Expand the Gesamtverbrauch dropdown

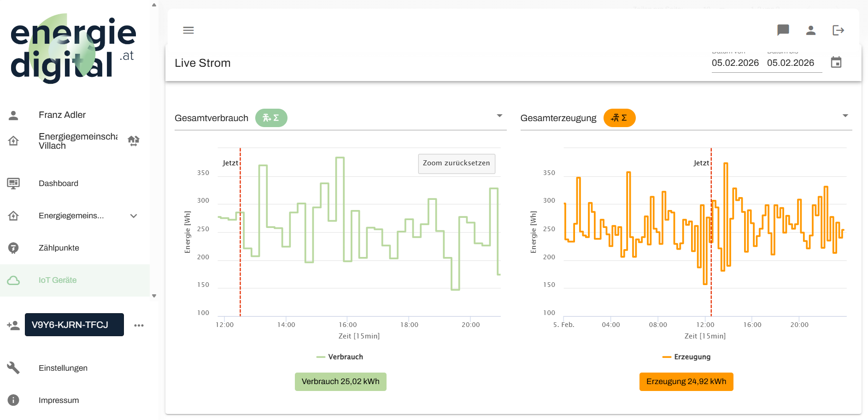(x=499, y=116)
